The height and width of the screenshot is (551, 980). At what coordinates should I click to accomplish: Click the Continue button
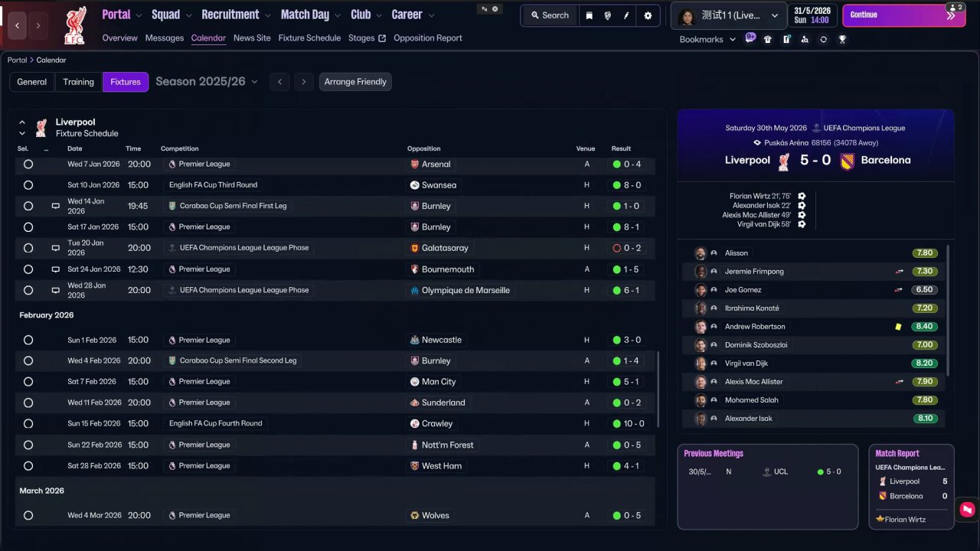903,15
